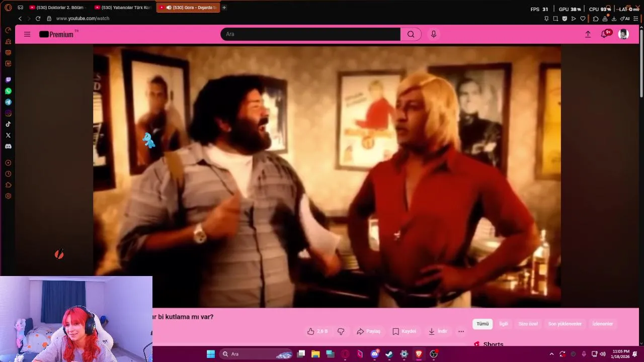The height and width of the screenshot is (362, 644).
Task: Open Easy Setup settings lines icon
Action: pos(636,19)
